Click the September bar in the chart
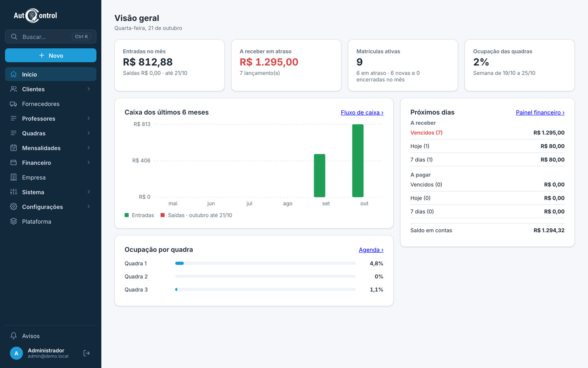This screenshot has height=368, width=588. (319, 175)
